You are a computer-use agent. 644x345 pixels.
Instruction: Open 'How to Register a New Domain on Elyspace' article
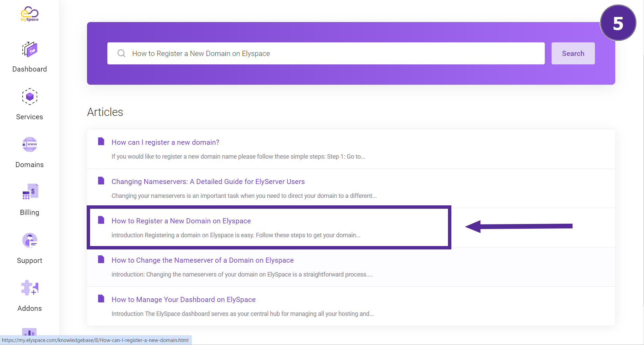(x=181, y=221)
